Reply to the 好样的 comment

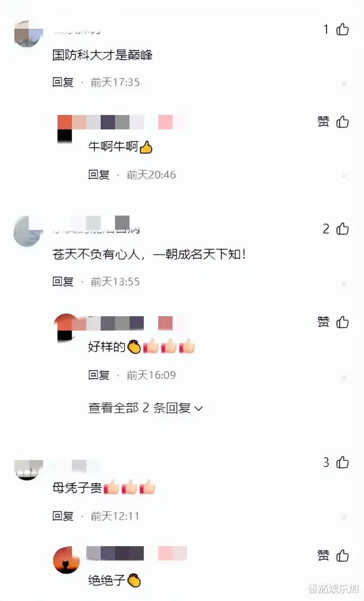(98, 375)
